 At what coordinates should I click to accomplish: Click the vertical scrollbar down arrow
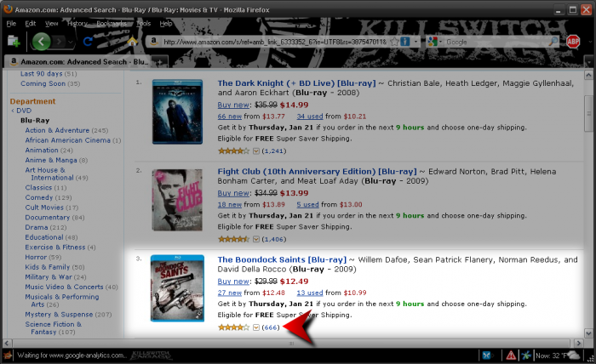click(x=588, y=333)
